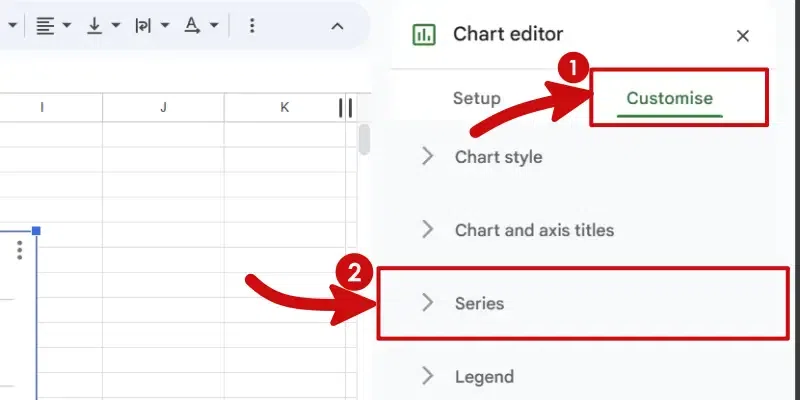Image resolution: width=800 pixels, height=400 pixels.
Task: Expand the Chart style section
Action: point(498,156)
